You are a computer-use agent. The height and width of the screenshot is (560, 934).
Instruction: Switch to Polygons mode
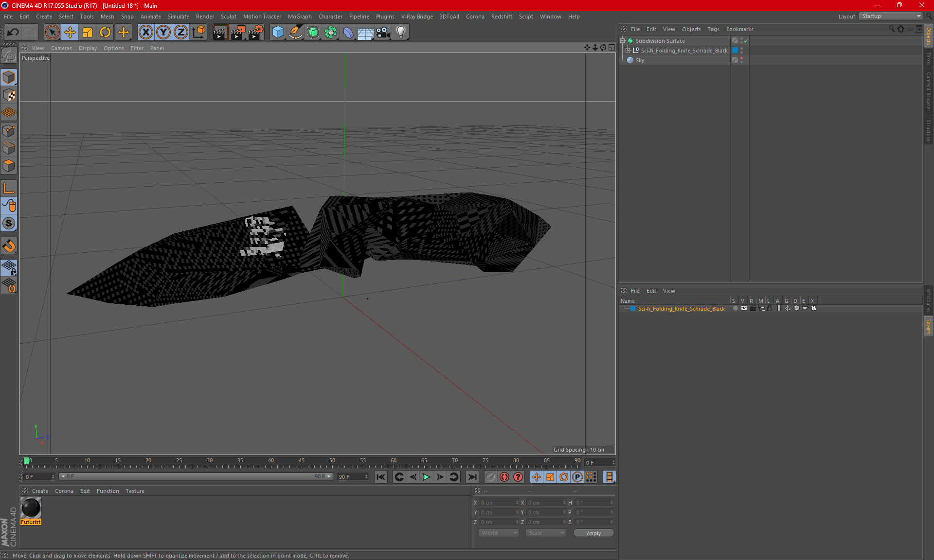pyautogui.click(x=9, y=166)
